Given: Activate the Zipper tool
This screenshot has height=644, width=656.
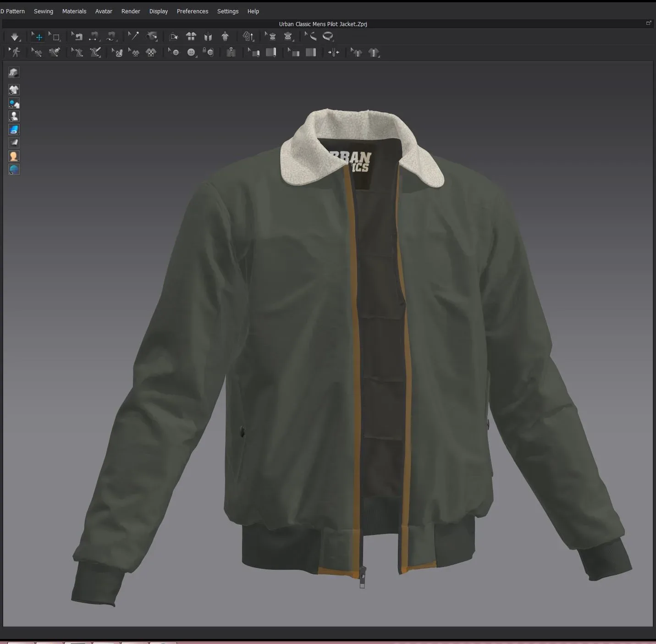Looking at the screenshot, I should (231, 52).
